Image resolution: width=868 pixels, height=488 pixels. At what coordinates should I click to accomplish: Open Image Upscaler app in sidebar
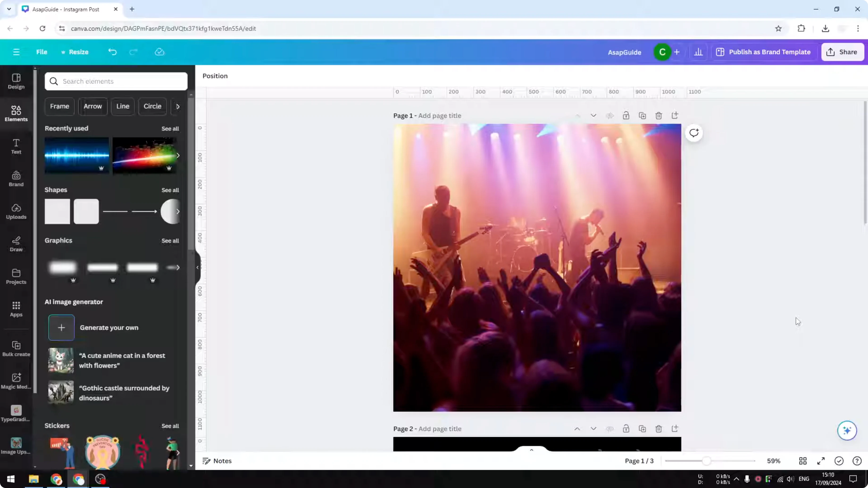pyautogui.click(x=16, y=446)
